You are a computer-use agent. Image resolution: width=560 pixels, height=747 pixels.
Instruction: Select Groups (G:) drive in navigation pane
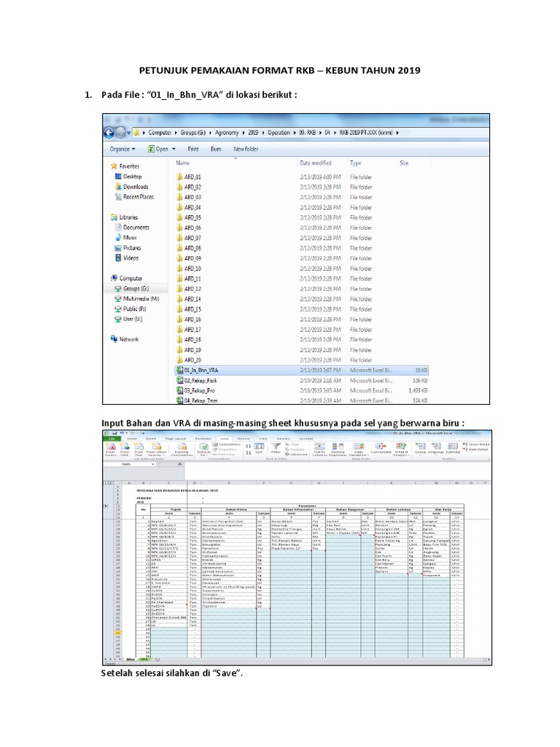click(x=136, y=288)
